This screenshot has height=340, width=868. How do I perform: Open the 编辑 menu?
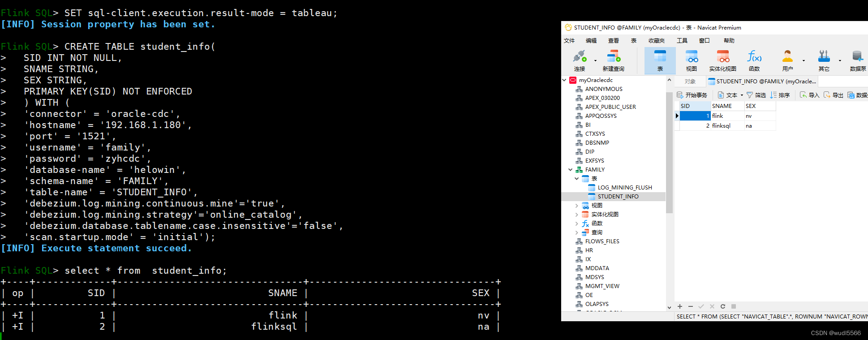591,41
